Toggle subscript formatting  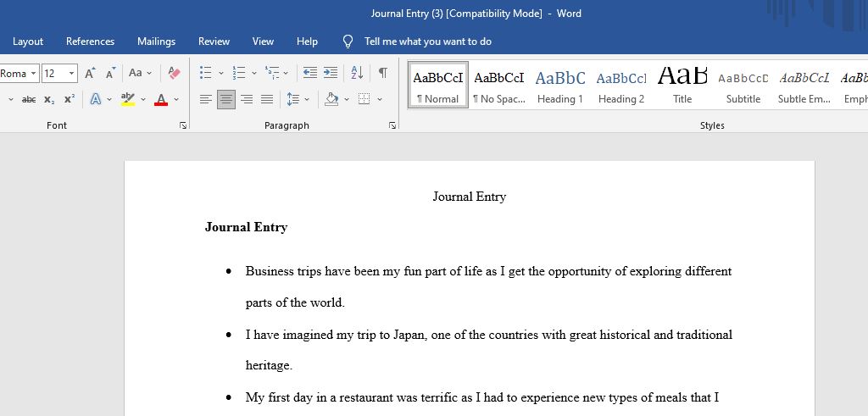tap(49, 100)
